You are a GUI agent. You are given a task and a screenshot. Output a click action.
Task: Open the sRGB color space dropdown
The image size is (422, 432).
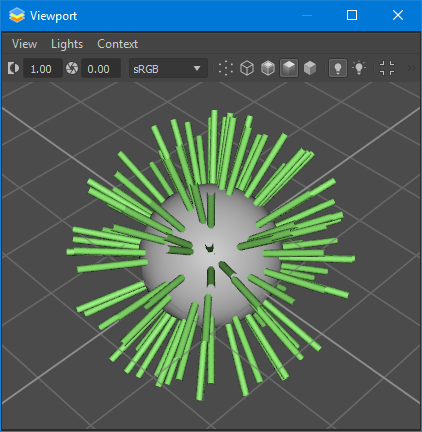coord(168,69)
